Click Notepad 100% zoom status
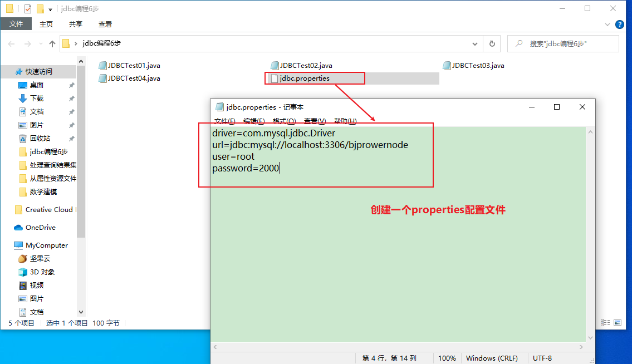The width and height of the screenshot is (632, 364). (x=447, y=358)
